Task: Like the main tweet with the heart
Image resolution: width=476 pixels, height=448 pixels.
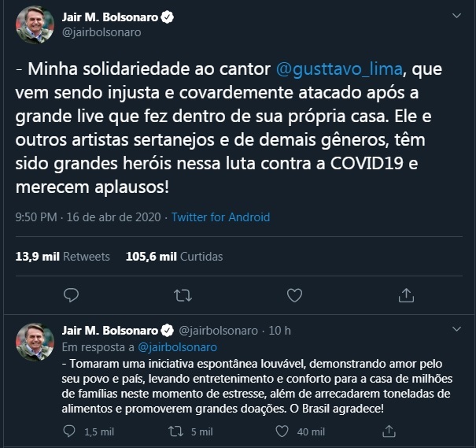Action: pyautogui.click(x=294, y=295)
